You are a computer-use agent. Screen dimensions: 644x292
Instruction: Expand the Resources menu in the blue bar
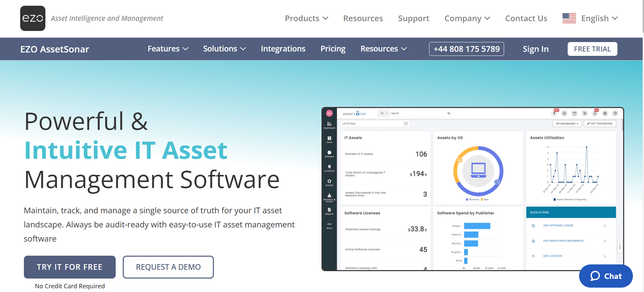(x=384, y=49)
